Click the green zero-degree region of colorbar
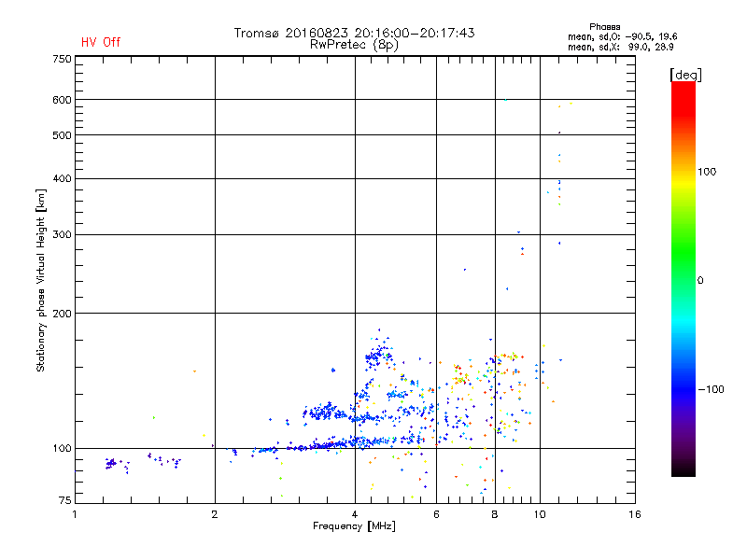The image size is (747, 560). [684, 280]
